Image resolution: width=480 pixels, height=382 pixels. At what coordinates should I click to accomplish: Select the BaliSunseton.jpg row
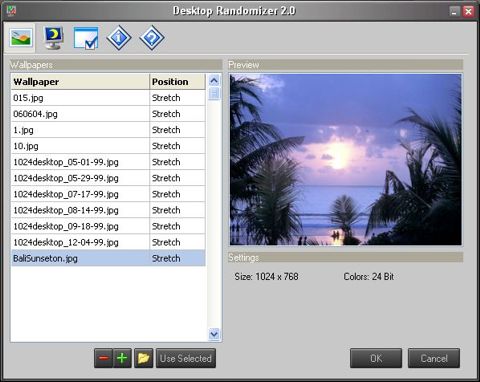point(108,258)
